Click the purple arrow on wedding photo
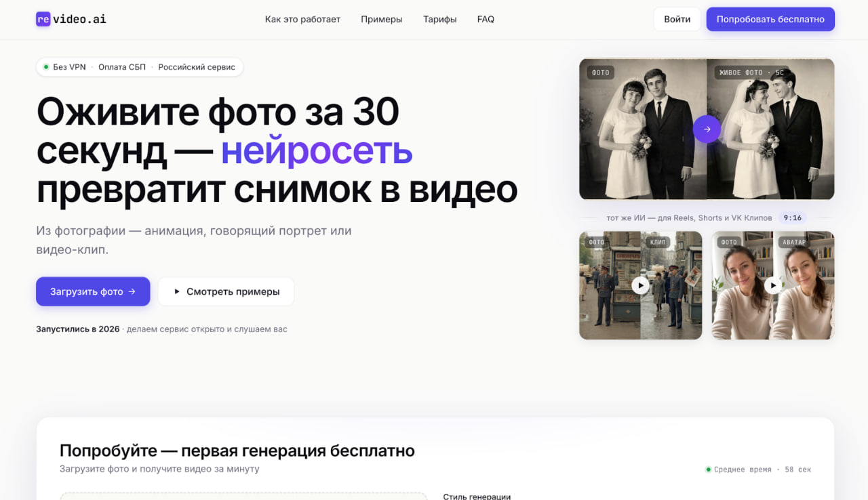The image size is (868, 500). tap(707, 129)
